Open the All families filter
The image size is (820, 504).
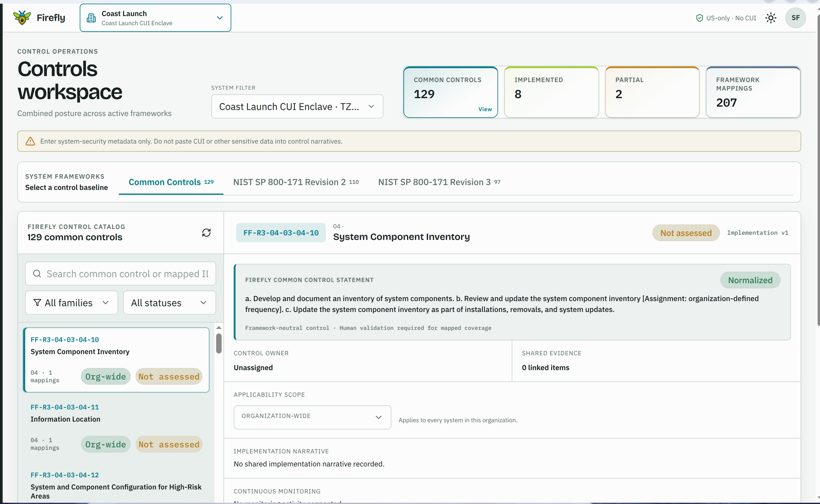click(x=72, y=303)
